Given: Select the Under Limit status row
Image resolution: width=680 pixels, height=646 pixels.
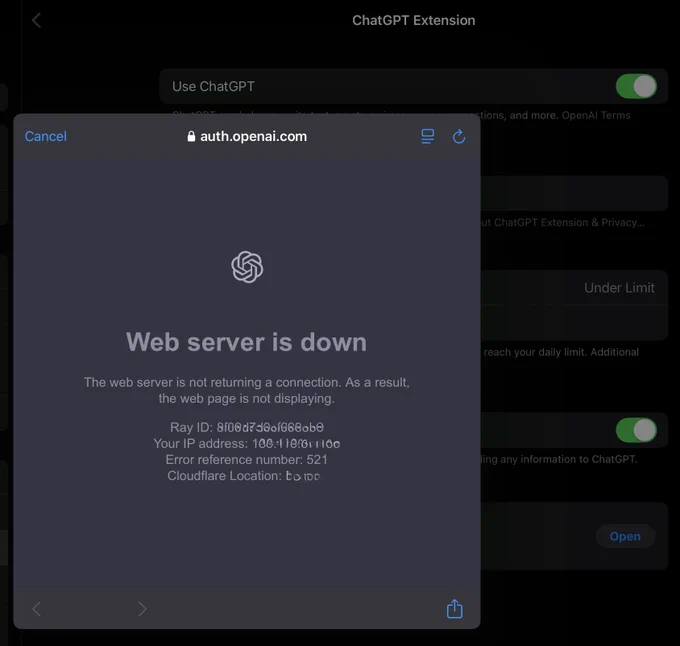Looking at the screenshot, I should (x=575, y=288).
